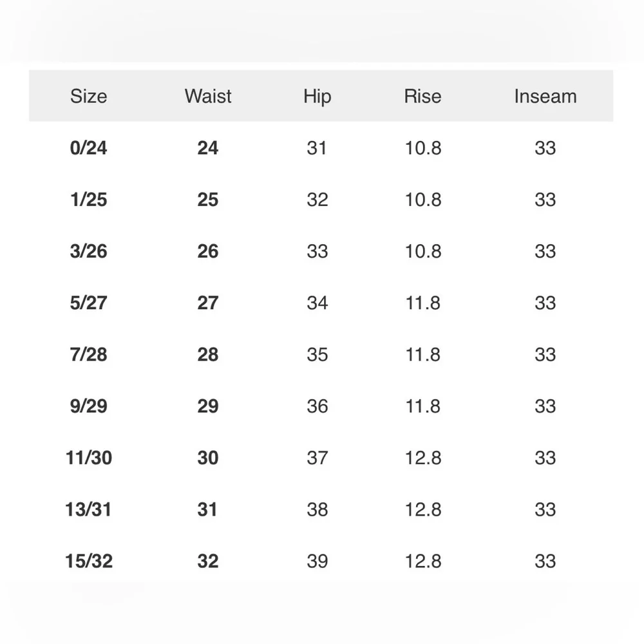Select the 3/26 size row label
Screen dimensions: 644x644
click(88, 251)
